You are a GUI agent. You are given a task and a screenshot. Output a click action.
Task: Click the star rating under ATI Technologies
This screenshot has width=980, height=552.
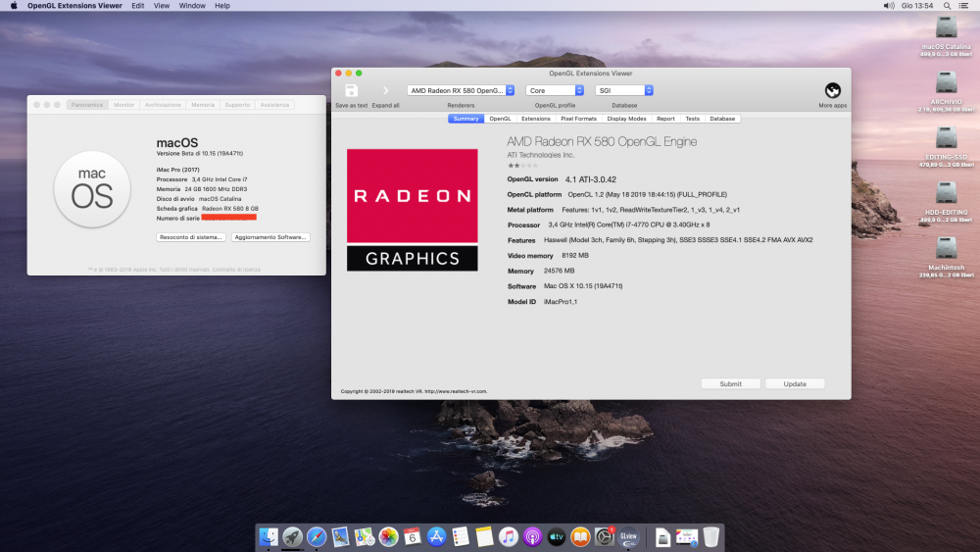click(522, 166)
